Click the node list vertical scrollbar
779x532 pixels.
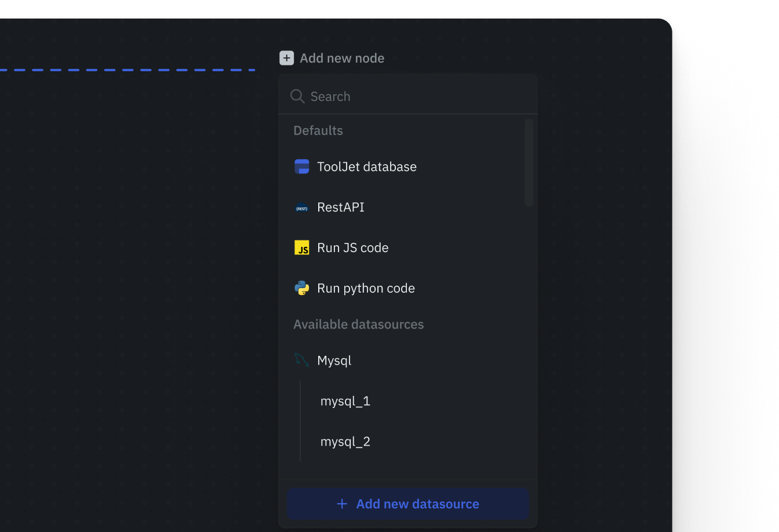click(x=529, y=162)
